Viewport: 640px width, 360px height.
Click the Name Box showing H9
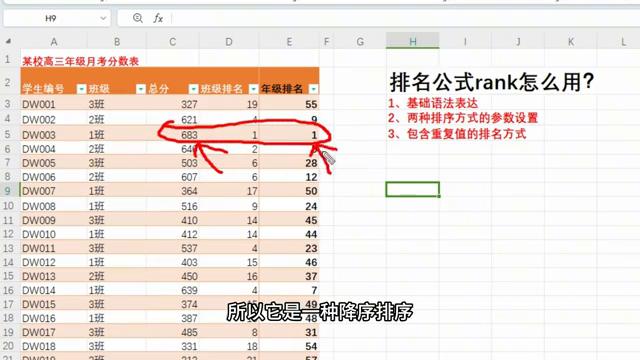(x=51, y=18)
